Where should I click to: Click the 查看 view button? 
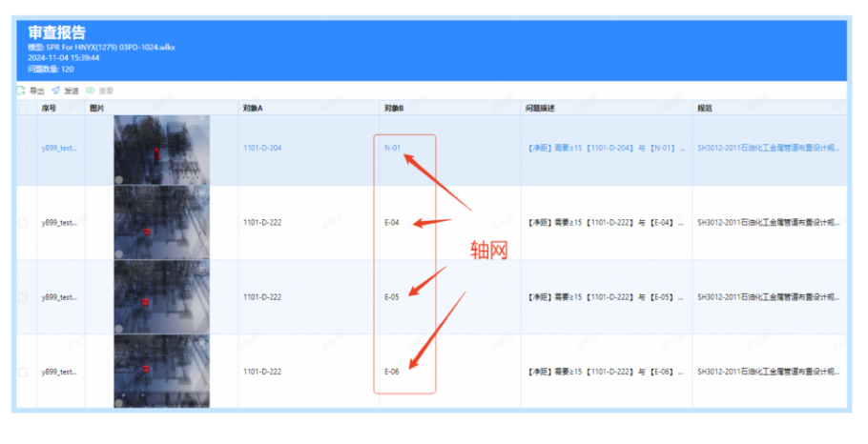point(100,91)
